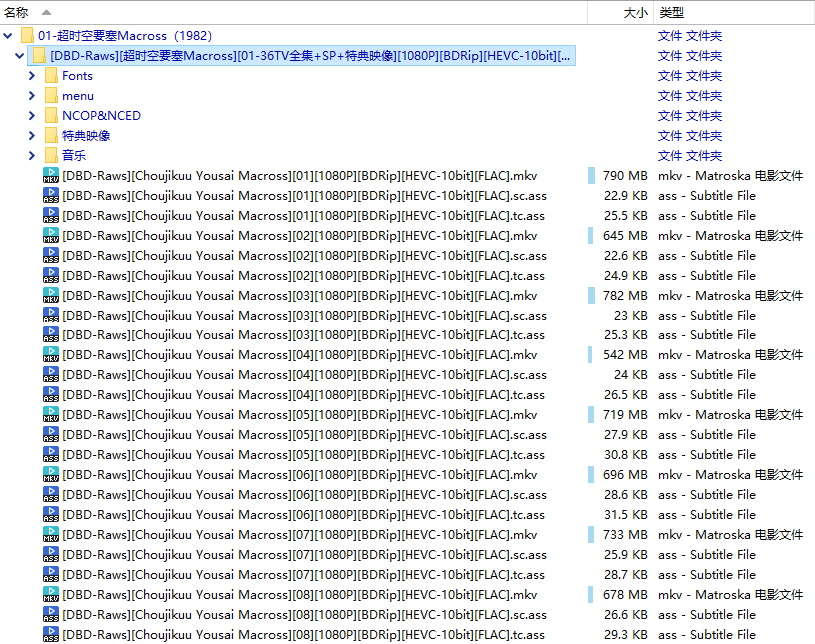815x644 pixels.
Task: Select the episode [03] tc.ass file name
Action: pyautogui.click(x=304, y=335)
